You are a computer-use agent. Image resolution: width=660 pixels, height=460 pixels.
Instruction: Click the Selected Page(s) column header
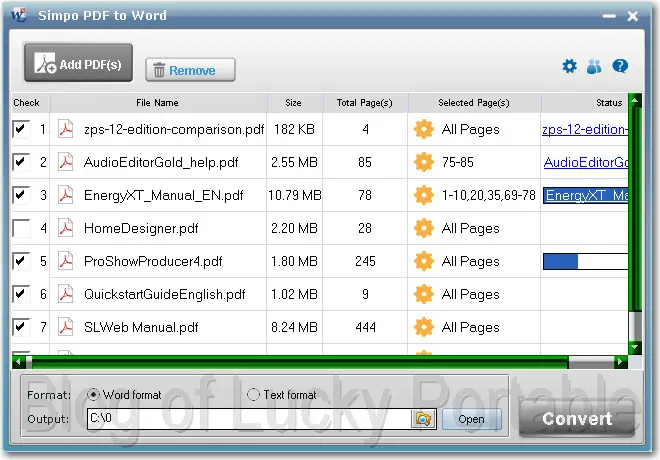474,103
